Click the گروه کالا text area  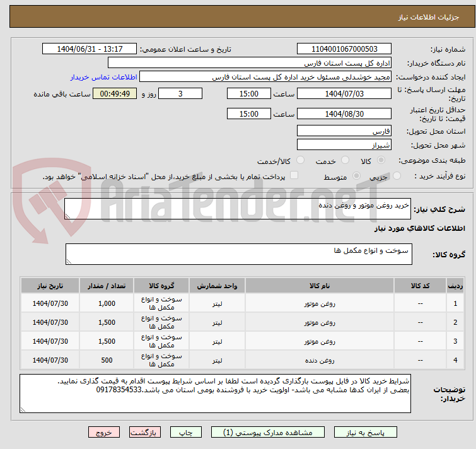[x=238, y=254]
